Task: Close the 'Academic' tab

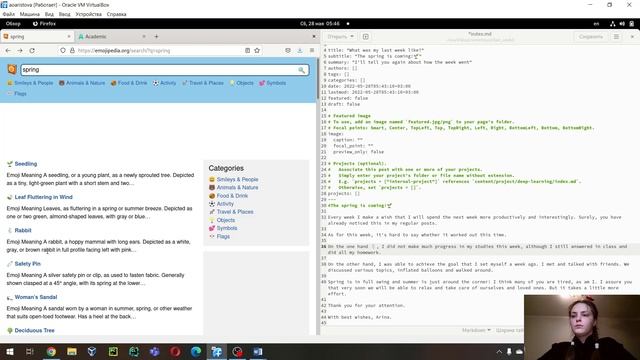Action: 144,36
